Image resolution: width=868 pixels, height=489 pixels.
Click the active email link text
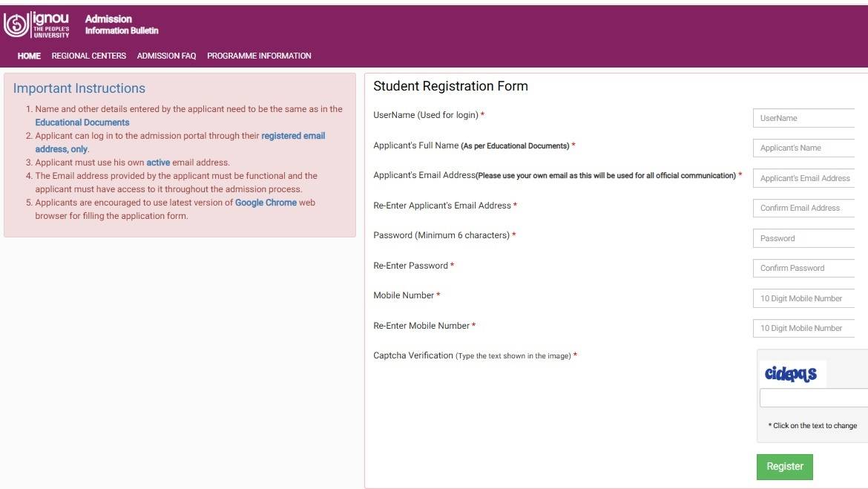coord(158,163)
